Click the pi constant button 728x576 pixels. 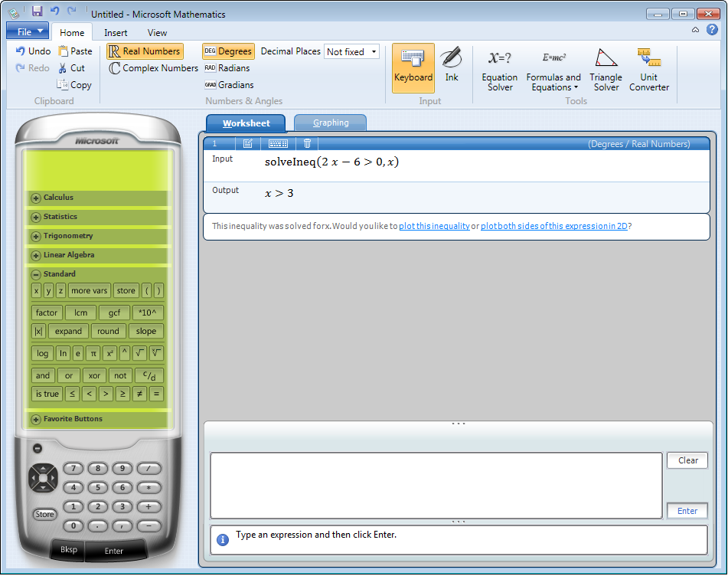pyautogui.click(x=93, y=354)
